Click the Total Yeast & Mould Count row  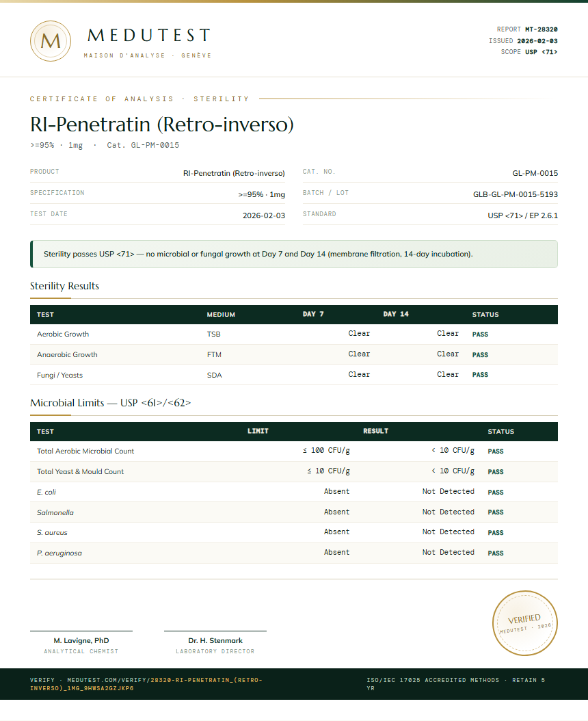pyautogui.click(x=294, y=472)
